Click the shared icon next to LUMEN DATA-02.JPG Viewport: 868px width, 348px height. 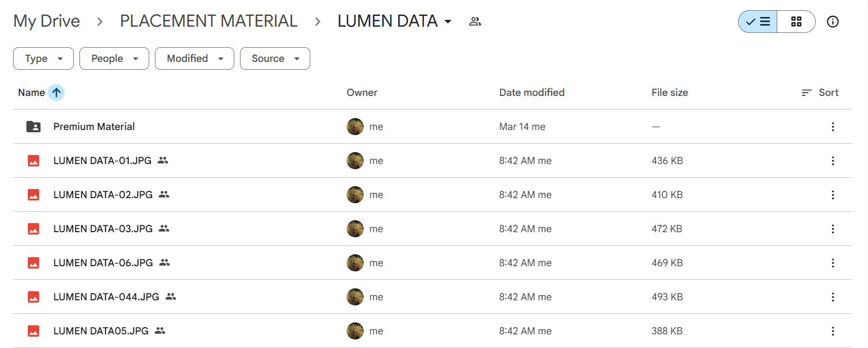click(164, 195)
